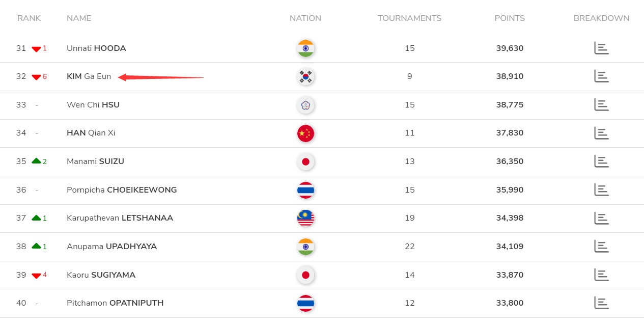Click the Rank column header

pos(29,18)
